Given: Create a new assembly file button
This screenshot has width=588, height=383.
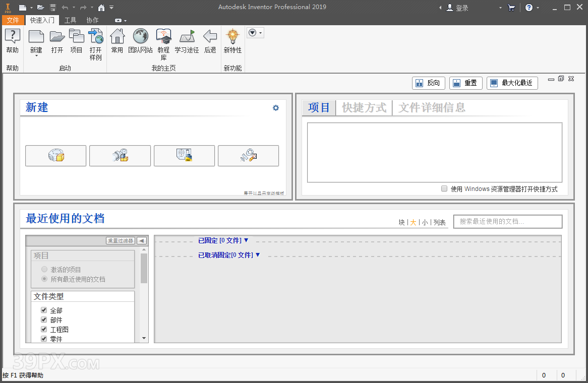Looking at the screenshot, I should (x=120, y=156).
